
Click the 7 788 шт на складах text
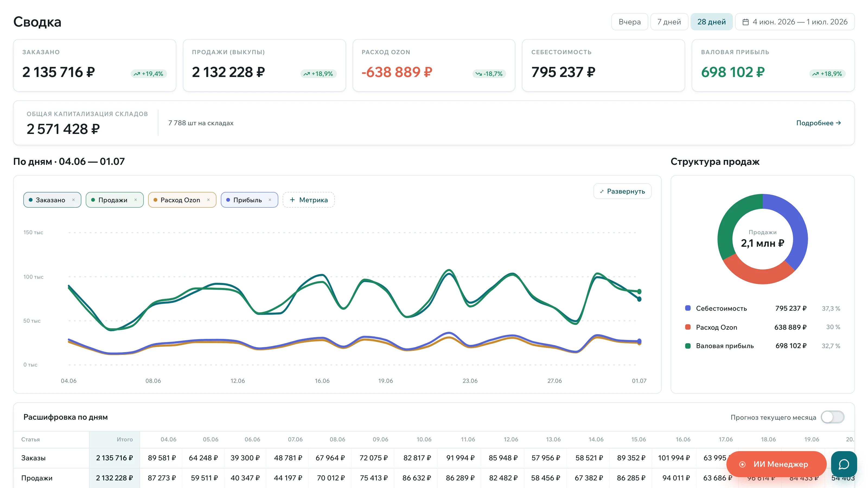pos(201,123)
